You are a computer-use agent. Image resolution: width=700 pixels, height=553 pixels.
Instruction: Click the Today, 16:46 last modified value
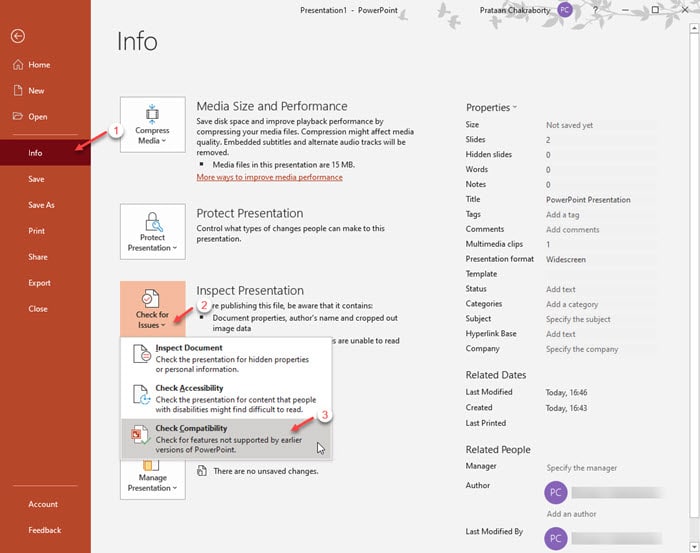pos(566,392)
